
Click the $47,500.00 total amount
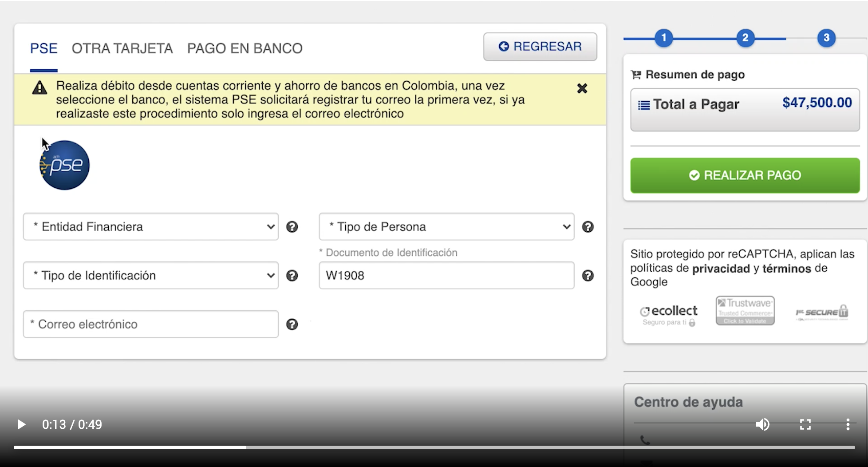817,103
